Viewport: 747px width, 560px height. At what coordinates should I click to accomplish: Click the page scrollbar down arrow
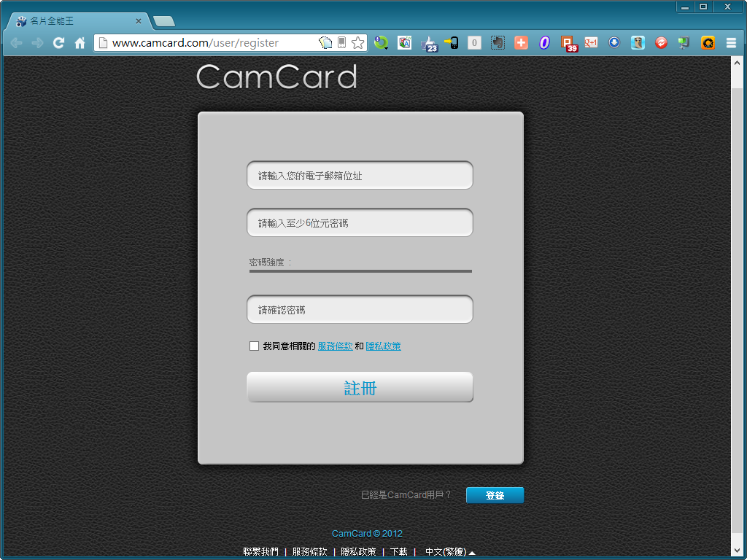pos(736,551)
